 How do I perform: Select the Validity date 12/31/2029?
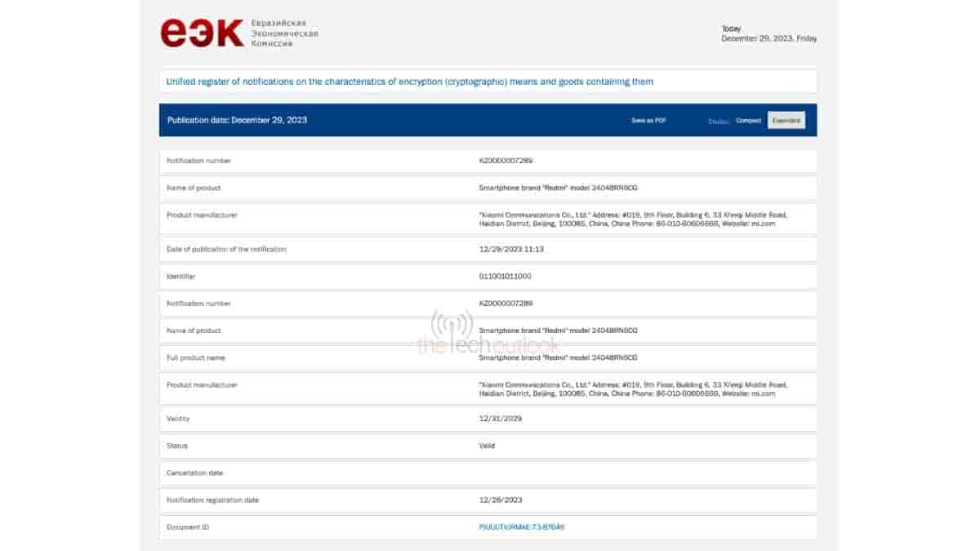tap(502, 418)
